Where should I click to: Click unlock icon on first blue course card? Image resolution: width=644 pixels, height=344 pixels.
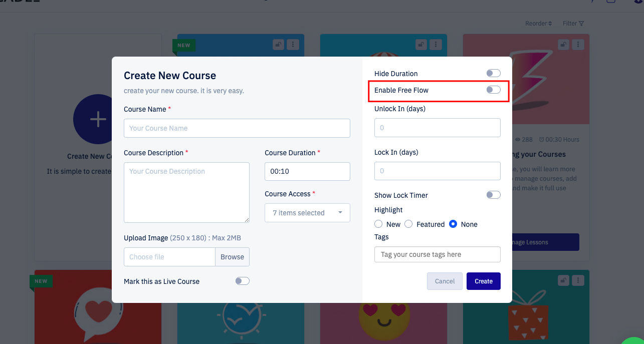coord(278,45)
